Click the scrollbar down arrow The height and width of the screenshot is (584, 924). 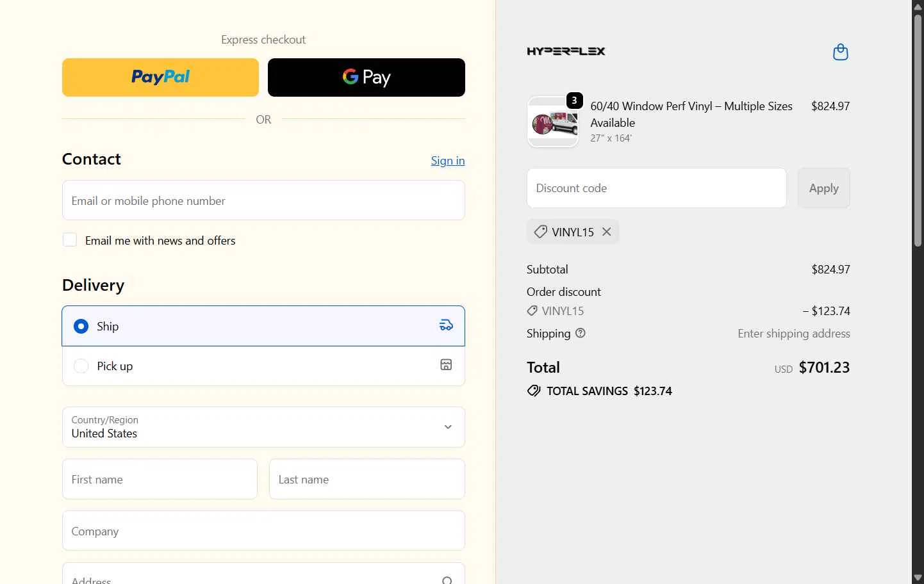pos(918,578)
